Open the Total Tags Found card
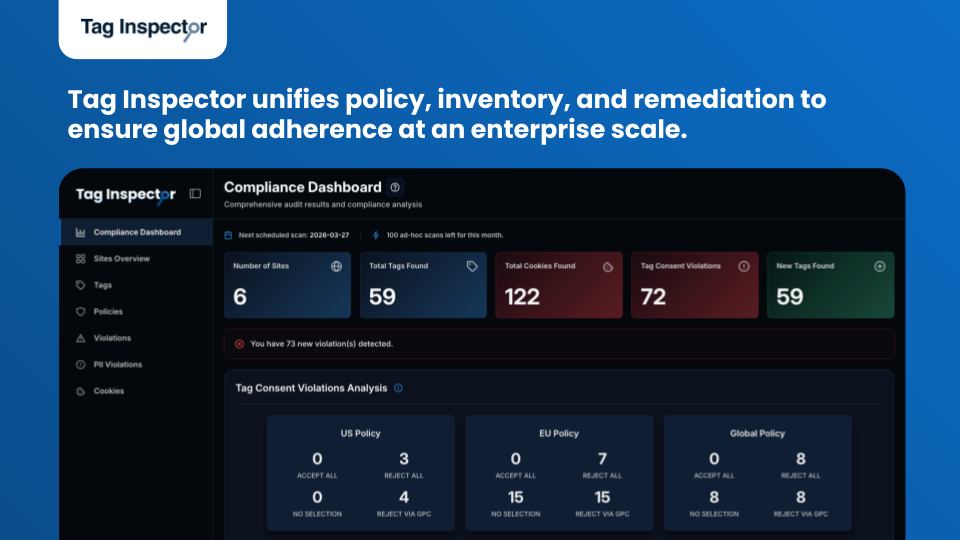The height and width of the screenshot is (540, 960). click(423, 285)
